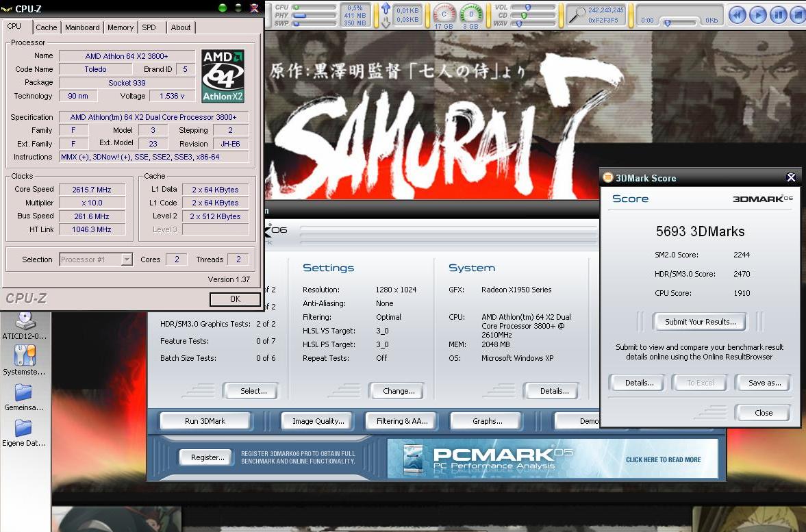Click Close in the 3DMark Score window

click(764, 413)
